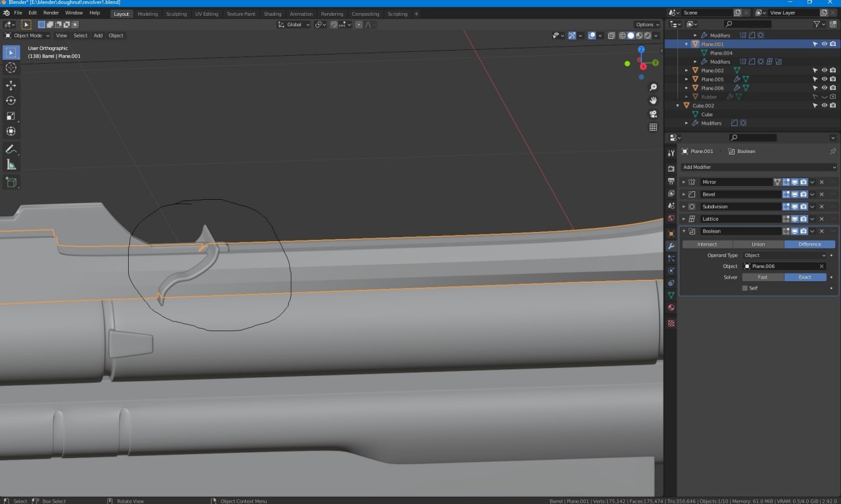Open the Render menu
Image resolution: width=841 pixels, height=504 pixels.
[51, 12]
